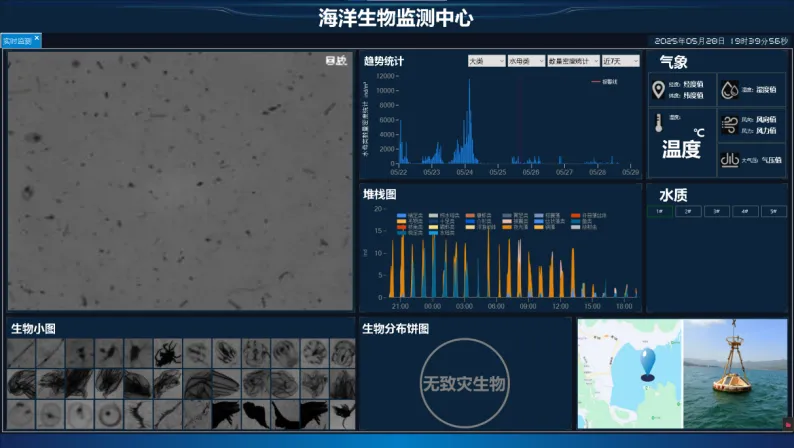The height and width of the screenshot is (448, 794).
Task: Click the 21:00 label on the stacked chart axis
Action: tap(400, 306)
